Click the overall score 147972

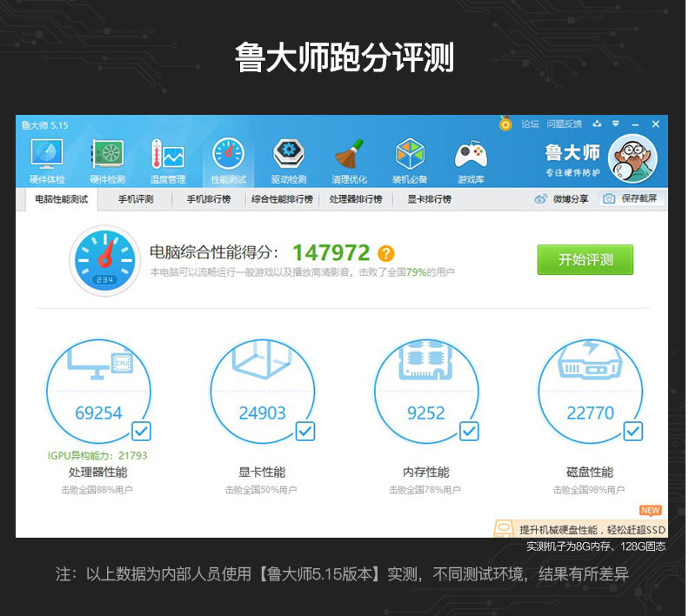[x=331, y=252]
